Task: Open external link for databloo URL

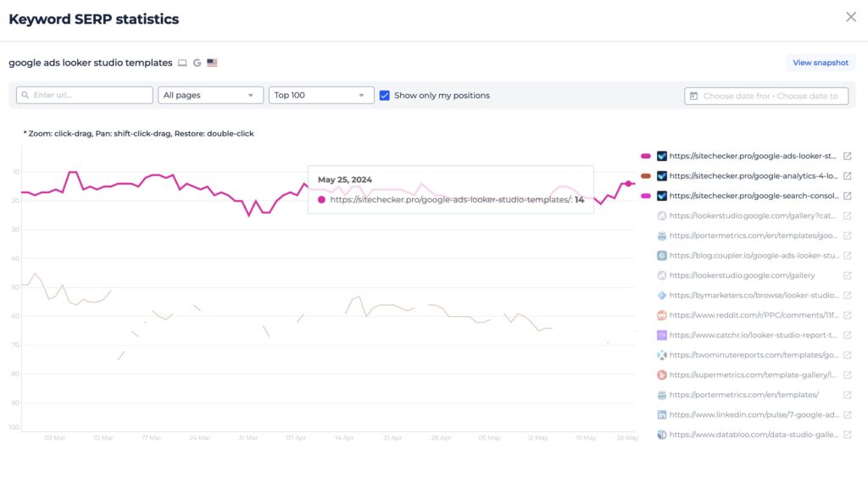Action: coord(847,435)
